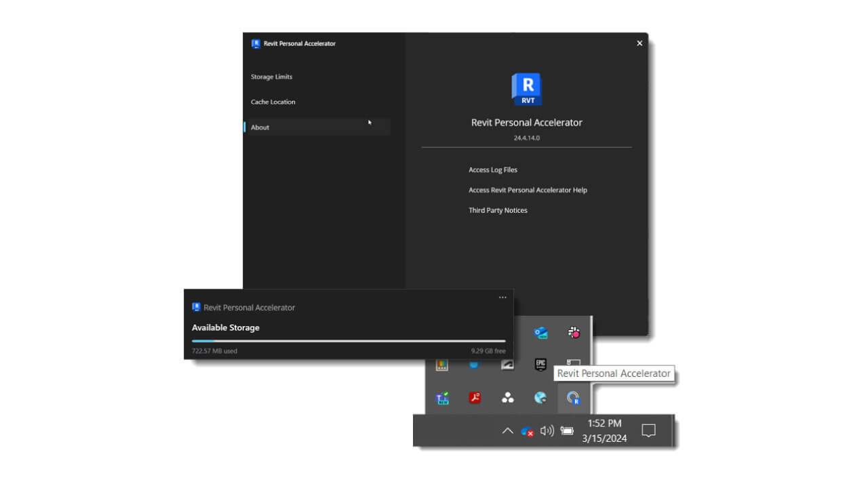868x488 pixels.
Task: Open the OneDrive sync error icon
Action: (527, 431)
